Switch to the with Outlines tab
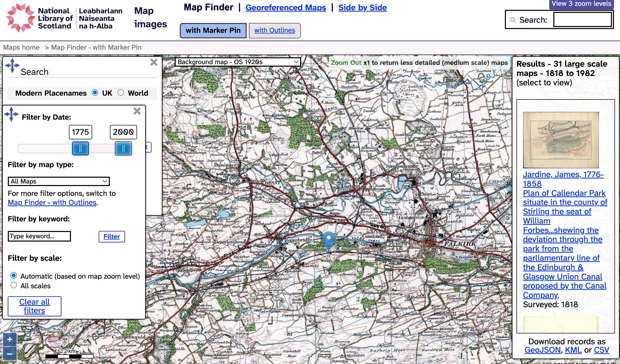 pyautogui.click(x=274, y=31)
